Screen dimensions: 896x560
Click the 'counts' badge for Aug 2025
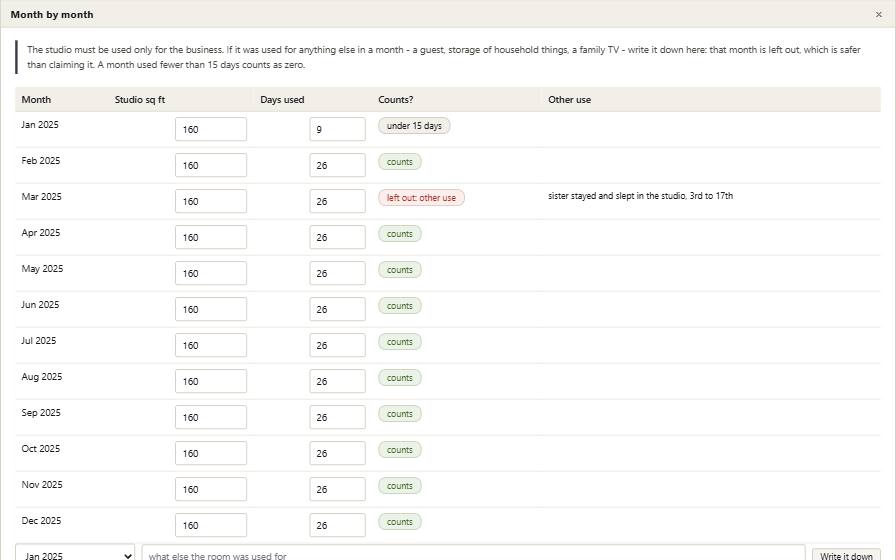pos(399,378)
